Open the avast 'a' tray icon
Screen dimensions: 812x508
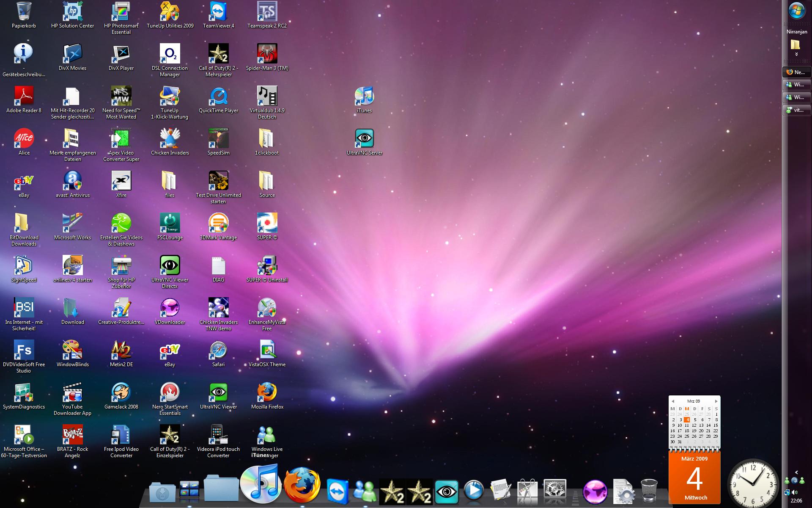[x=795, y=480]
